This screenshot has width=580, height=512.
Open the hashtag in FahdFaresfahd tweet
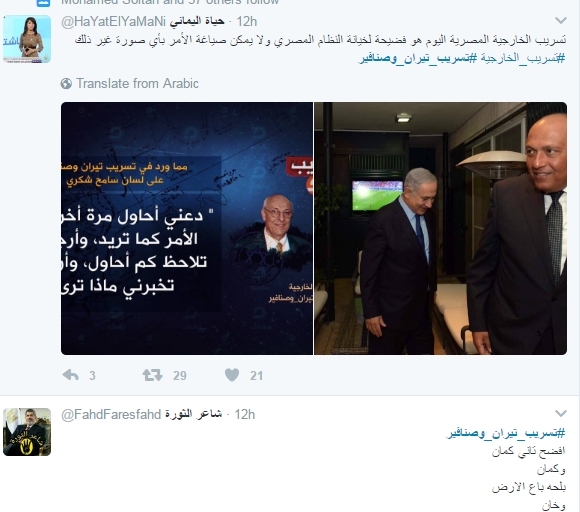pyautogui.click(x=506, y=432)
